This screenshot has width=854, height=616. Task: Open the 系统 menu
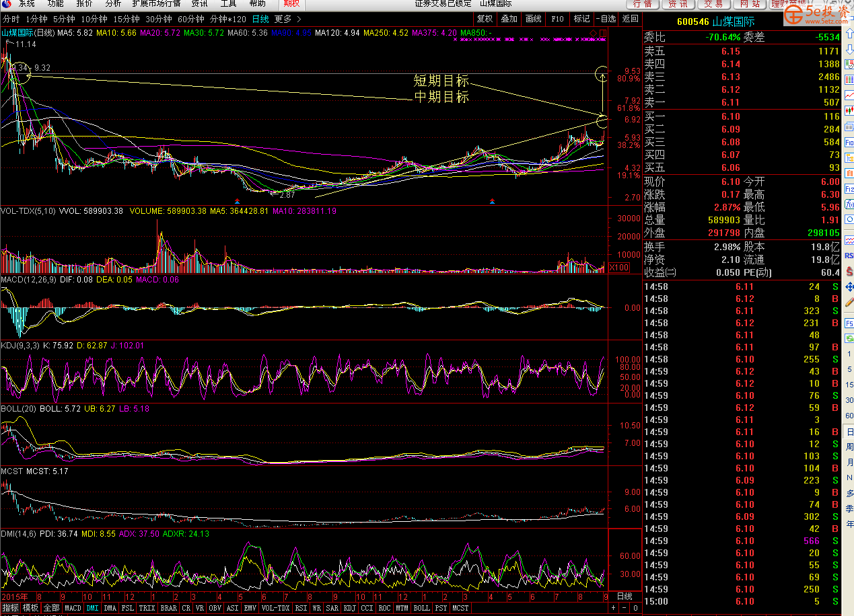(x=27, y=3)
